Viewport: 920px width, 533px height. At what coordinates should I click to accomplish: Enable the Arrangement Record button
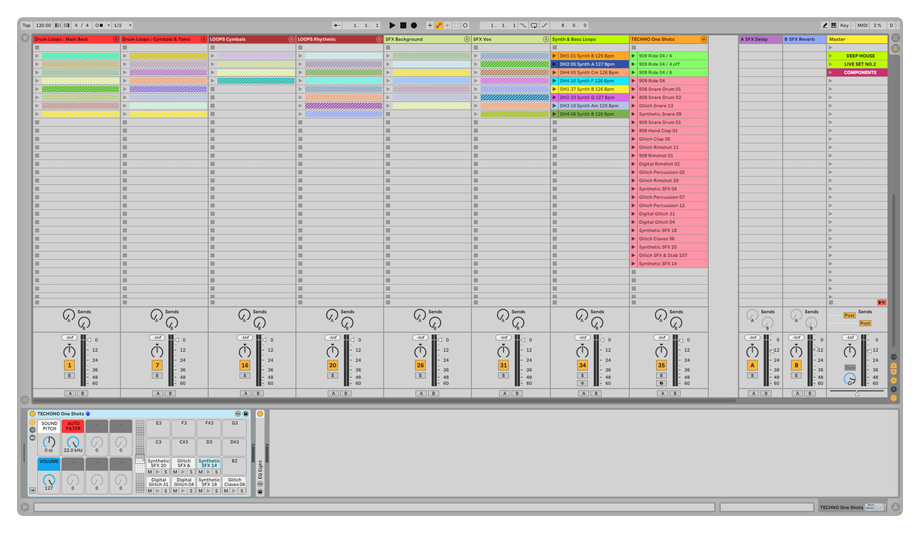pos(414,25)
